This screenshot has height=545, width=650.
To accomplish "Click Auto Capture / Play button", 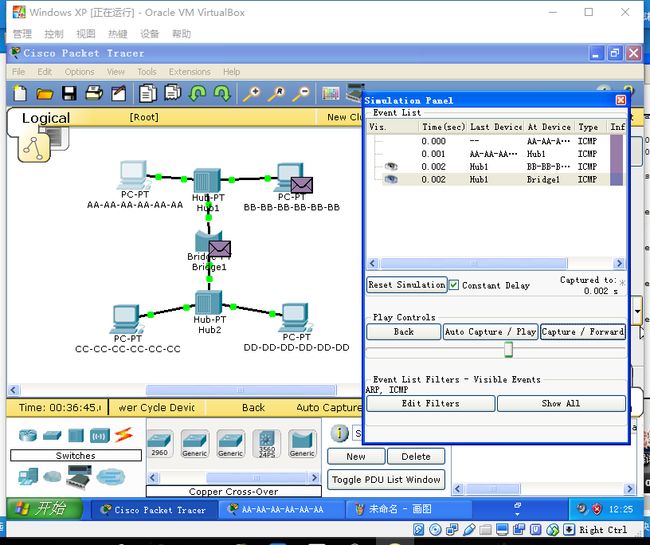I will [490, 332].
